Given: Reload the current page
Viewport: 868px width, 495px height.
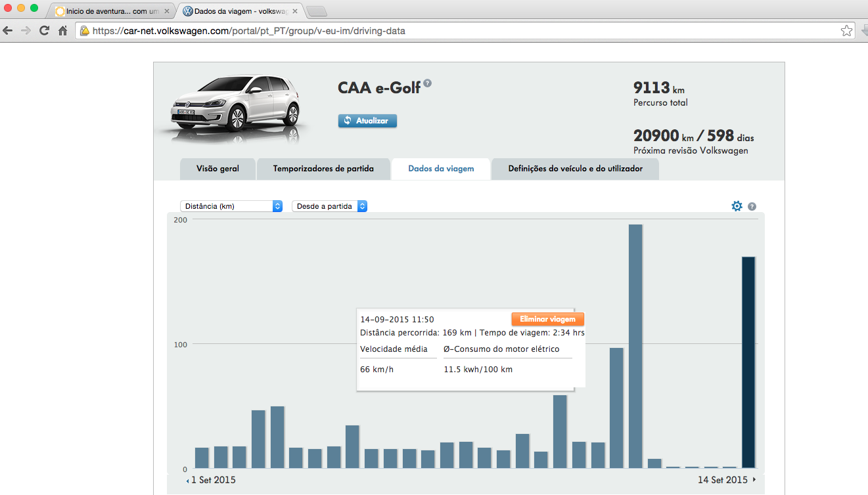Looking at the screenshot, I should coord(45,31).
